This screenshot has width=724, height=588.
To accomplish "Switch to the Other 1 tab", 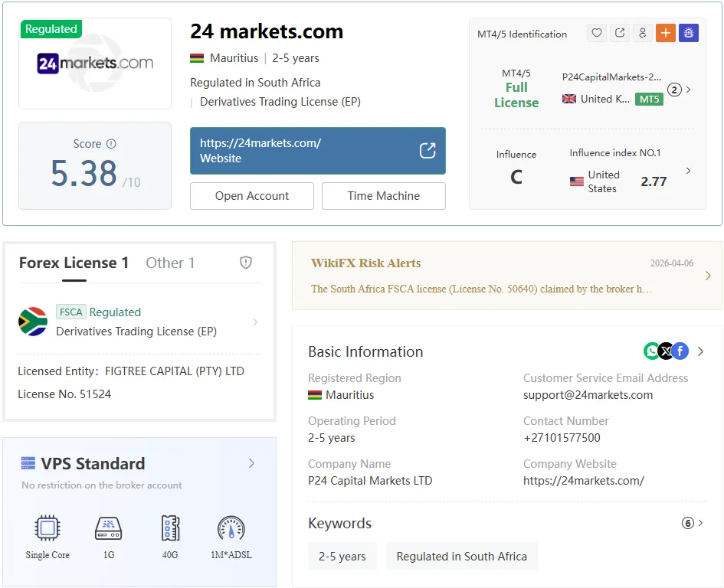I will click(x=170, y=263).
